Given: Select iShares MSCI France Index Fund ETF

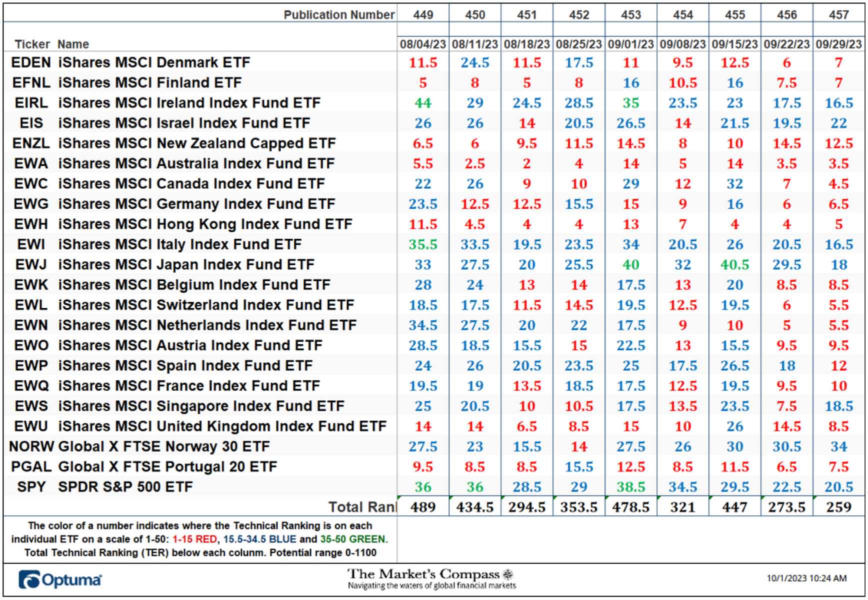Looking at the screenshot, I should click(x=189, y=386).
